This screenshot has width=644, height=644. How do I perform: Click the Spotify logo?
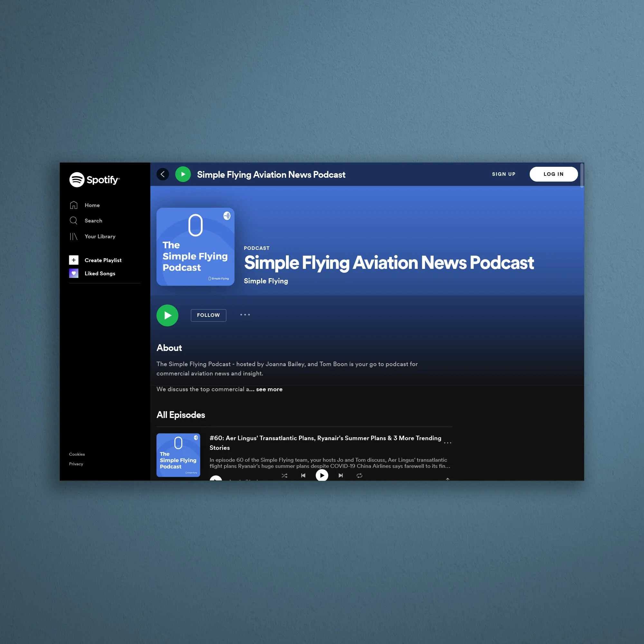(94, 180)
